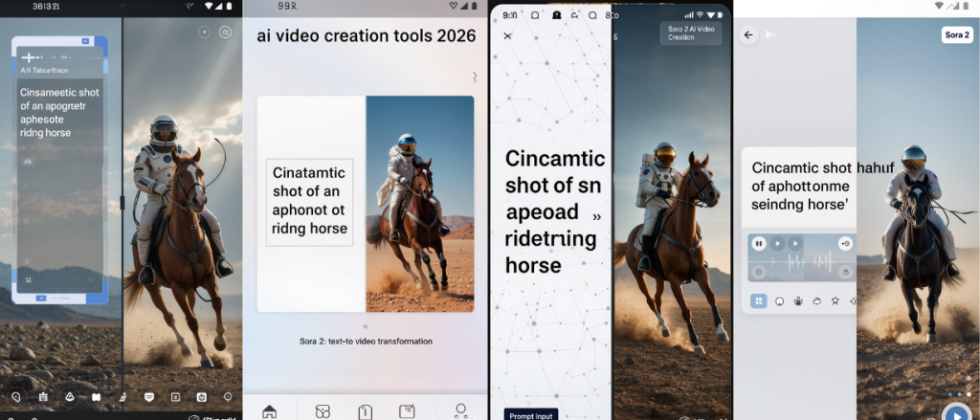The width and height of the screenshot is (980, 420).
Task: Tap the plus icon on the dark phone panel
Action: tap(29, 57)
